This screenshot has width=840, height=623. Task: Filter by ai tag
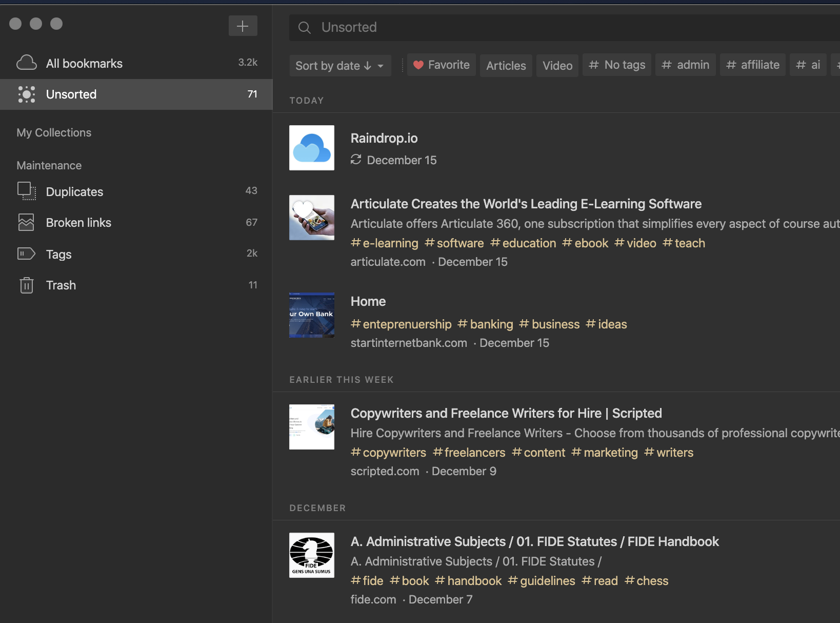tap(808, 65)
